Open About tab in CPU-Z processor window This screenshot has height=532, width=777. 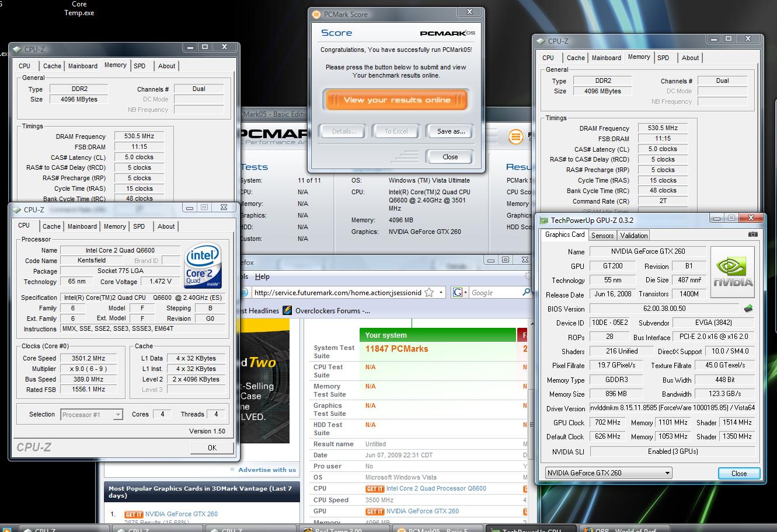[x=166, y=226]
